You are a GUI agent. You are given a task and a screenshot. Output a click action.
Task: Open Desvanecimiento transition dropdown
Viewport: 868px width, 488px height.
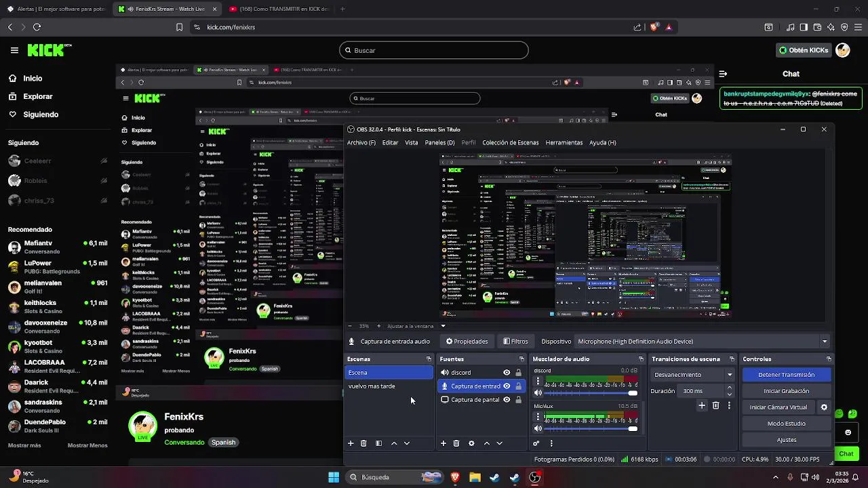point(692,375)
